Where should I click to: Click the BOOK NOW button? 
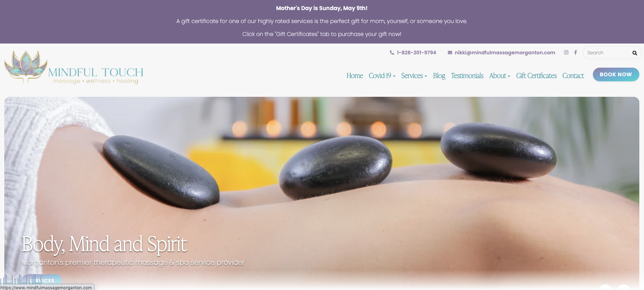pyautogui.click(x=616, y=74)
